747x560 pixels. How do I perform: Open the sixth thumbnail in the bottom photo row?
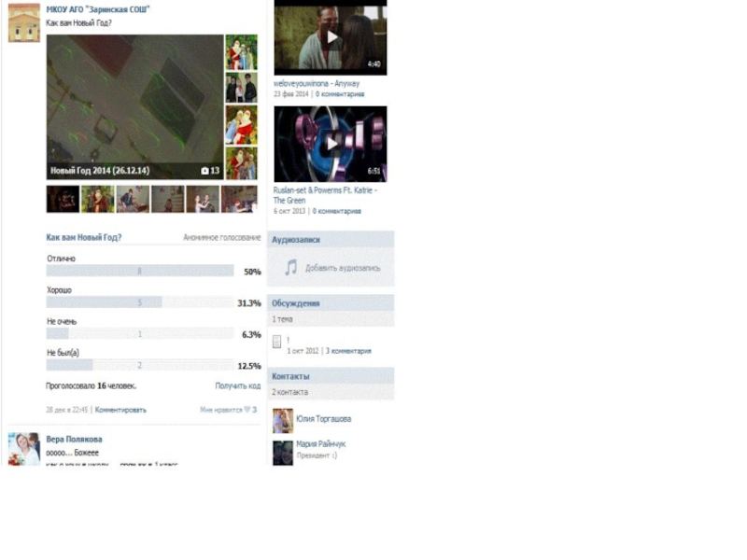[x=239, y=199]
